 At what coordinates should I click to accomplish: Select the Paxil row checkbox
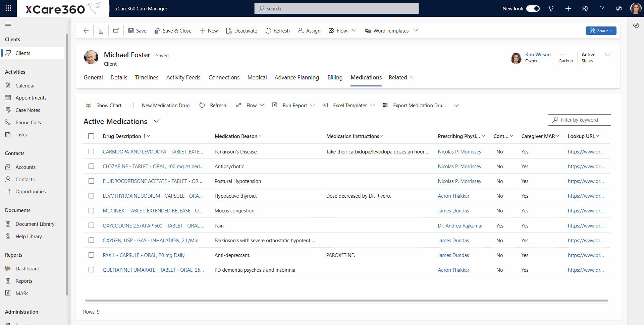(91, 255)
